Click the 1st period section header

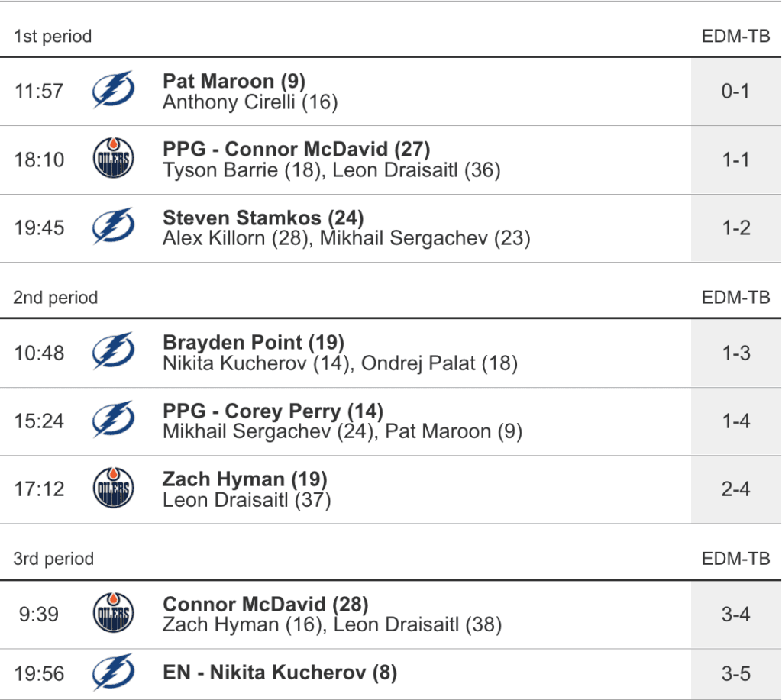(53, 37)
